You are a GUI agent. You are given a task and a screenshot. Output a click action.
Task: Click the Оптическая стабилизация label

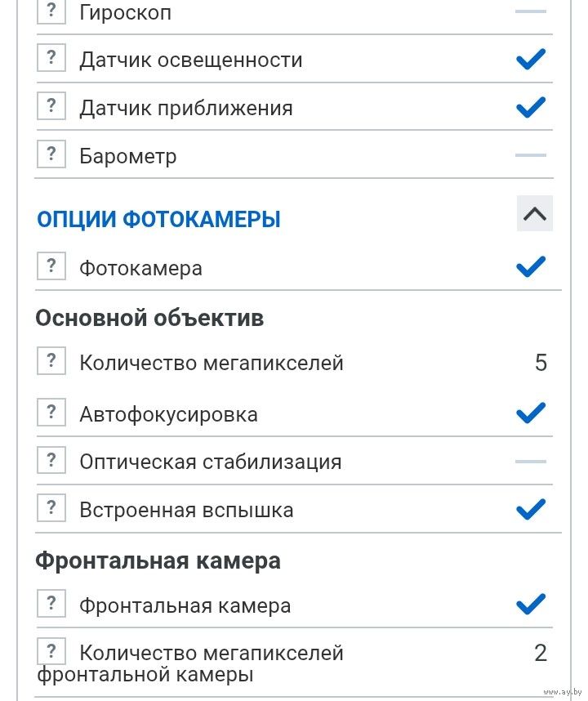coord(211,462)
